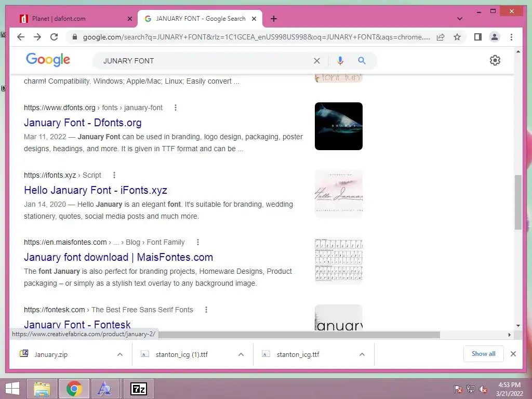
Task: Open File Explorer from taskbar
Action: [x=42, y=389]
